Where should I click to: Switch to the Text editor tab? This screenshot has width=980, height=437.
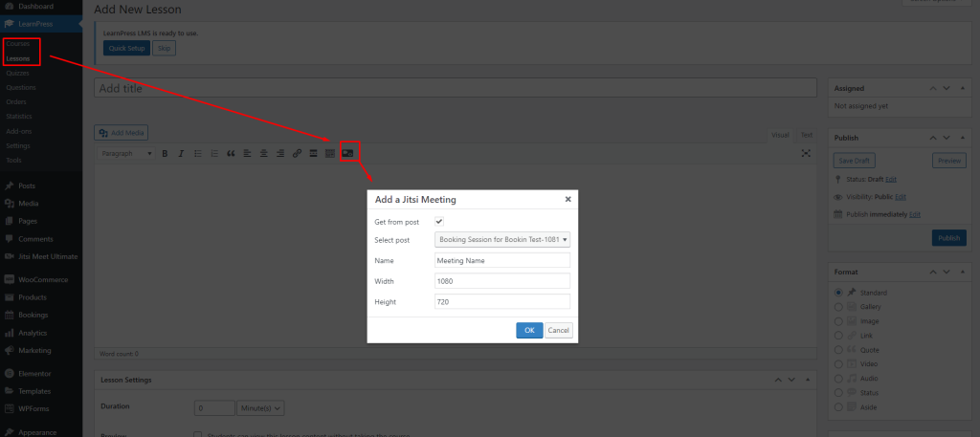point(806,135)
